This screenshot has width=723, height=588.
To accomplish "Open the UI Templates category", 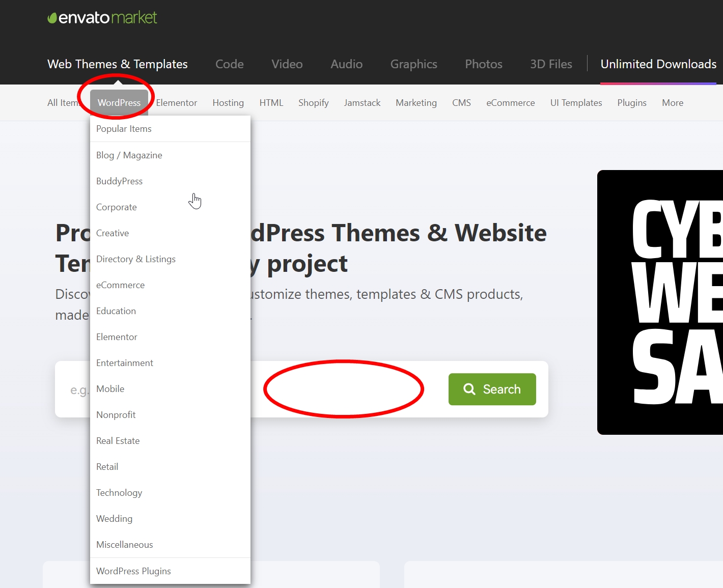I will (576, 103).
